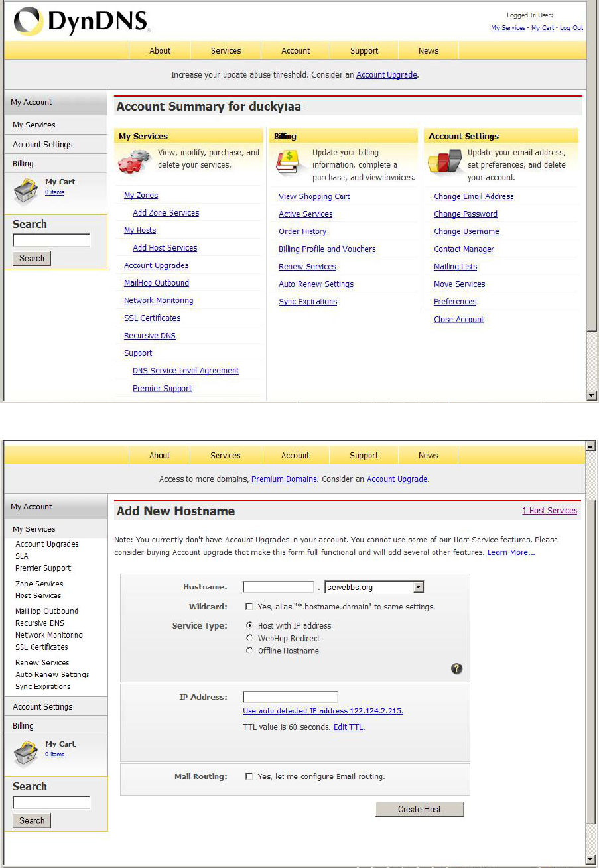This screenshot has width=599, height=868.
Task: Select Host with IP address radio button
Action: (x=249, y=625)
